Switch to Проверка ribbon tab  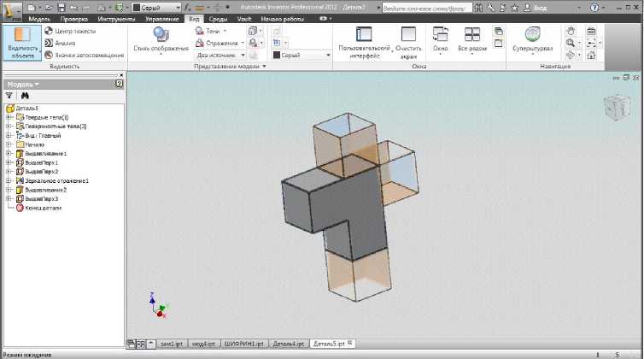(74, 19)
